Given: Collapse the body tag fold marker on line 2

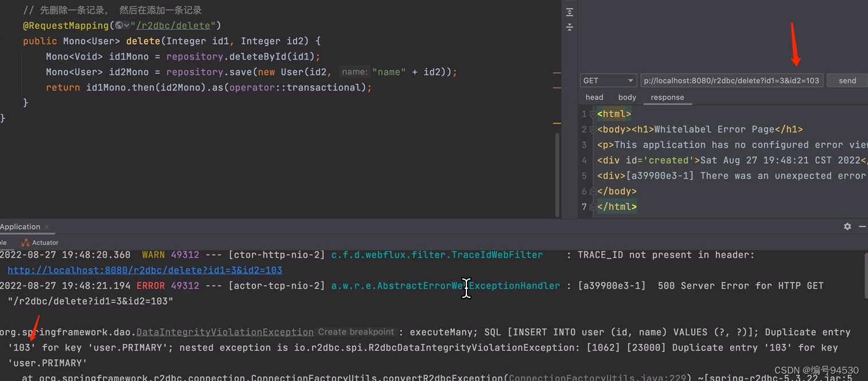Looking at the screenshot, I should (593, 129).
